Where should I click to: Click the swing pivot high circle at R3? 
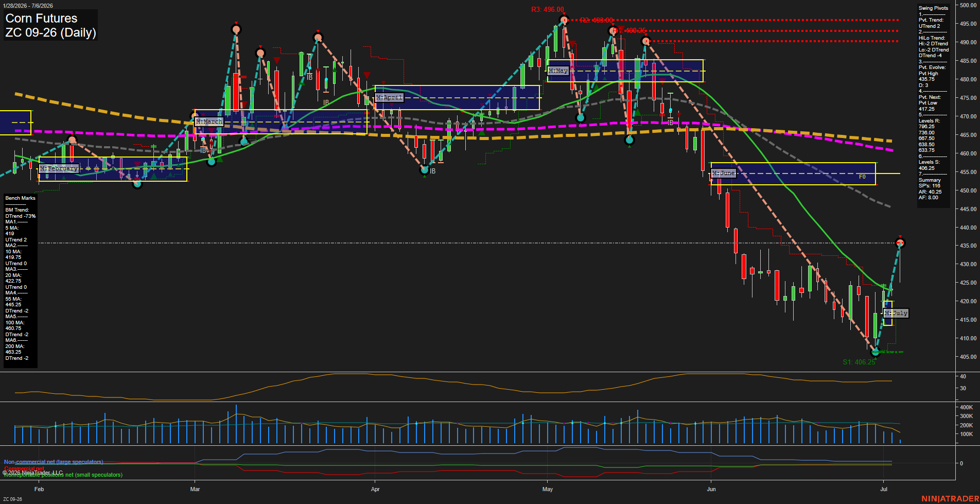click(564, 20)
